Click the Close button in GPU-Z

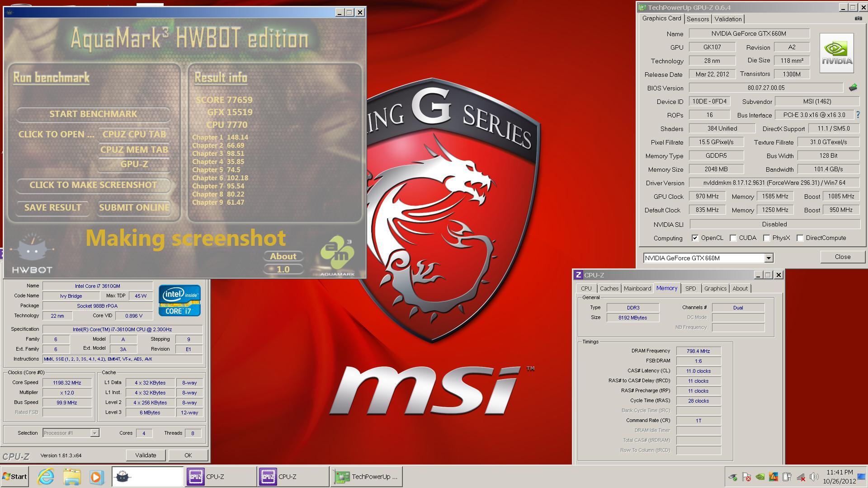coord(843,257)
